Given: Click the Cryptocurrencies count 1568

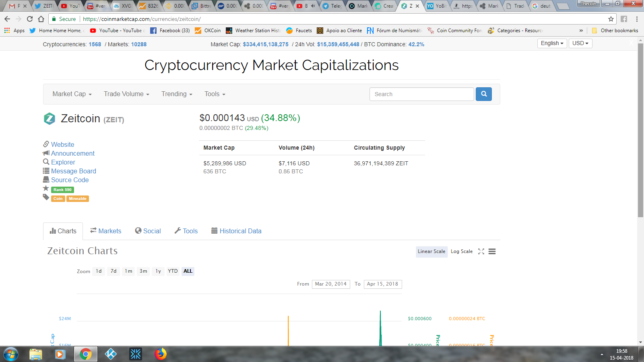Looking at the screenshot, I should (95, 45).
